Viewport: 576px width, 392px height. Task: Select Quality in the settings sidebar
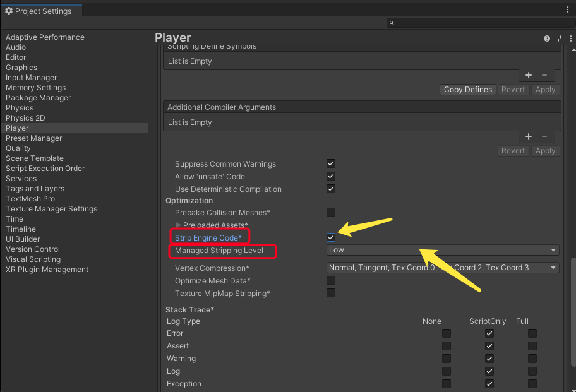(x=18, y=148)
